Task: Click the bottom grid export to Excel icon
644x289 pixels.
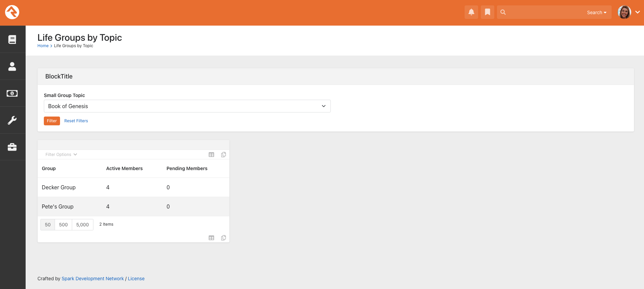Action: pyautogui.click(x=211, y=238)
